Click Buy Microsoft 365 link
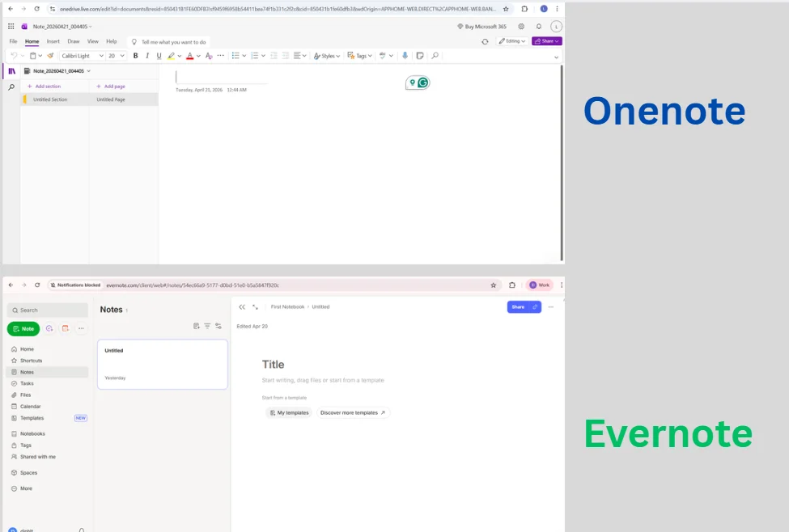789x532 pixels. click(481, 26)
